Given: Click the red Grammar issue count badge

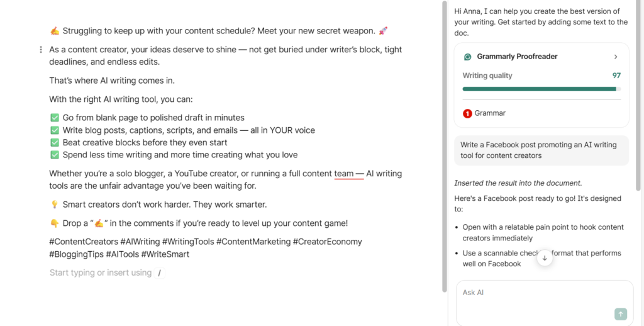Looking at the screenshot, I should pyautogui.click(x=467, y=113).
